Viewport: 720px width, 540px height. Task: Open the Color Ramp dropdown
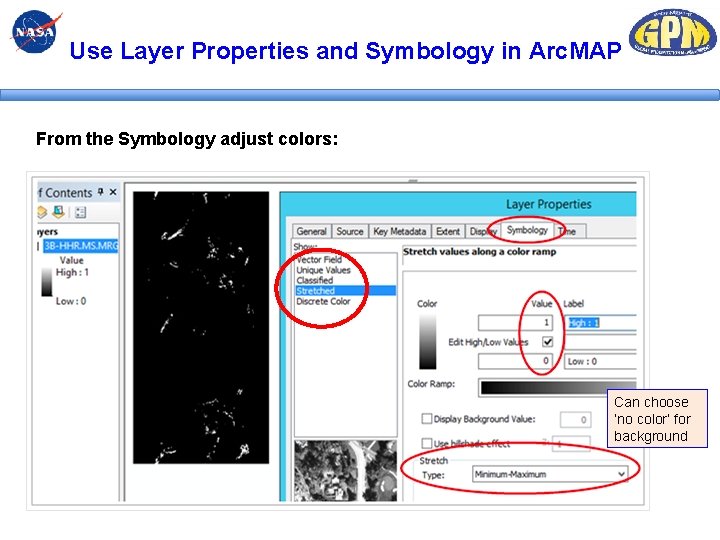(557, 387)
